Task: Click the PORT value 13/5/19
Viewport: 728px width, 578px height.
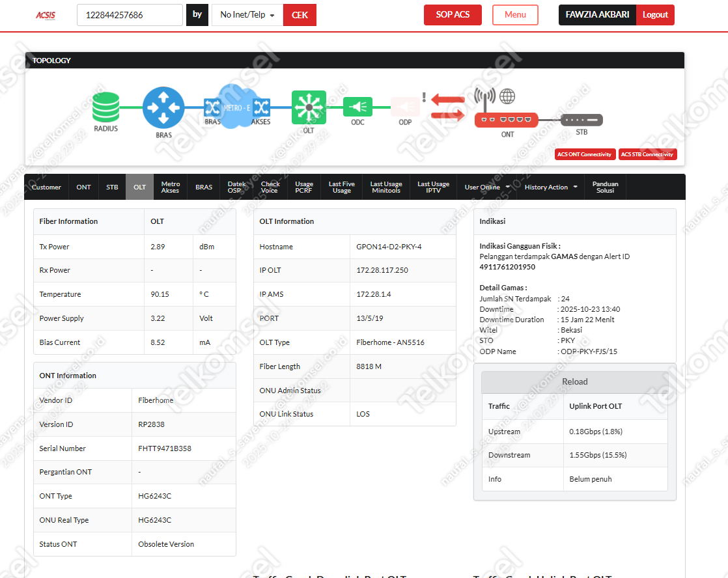Action: (370, 318)
